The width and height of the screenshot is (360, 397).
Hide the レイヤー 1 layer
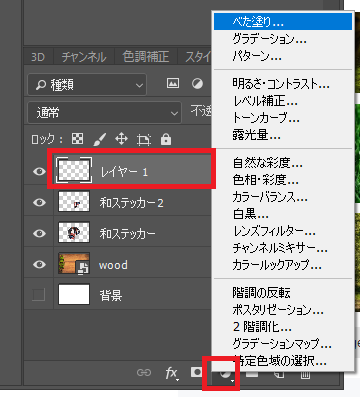point(39,172)
